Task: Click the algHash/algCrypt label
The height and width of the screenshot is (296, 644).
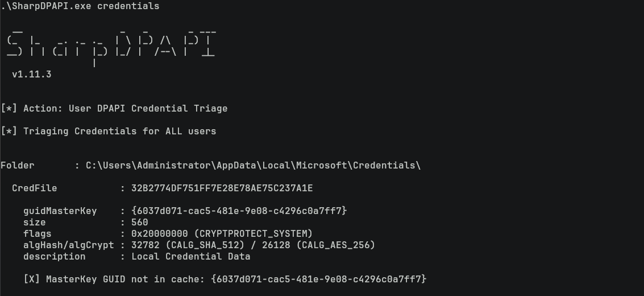Action: coord(69,245)
